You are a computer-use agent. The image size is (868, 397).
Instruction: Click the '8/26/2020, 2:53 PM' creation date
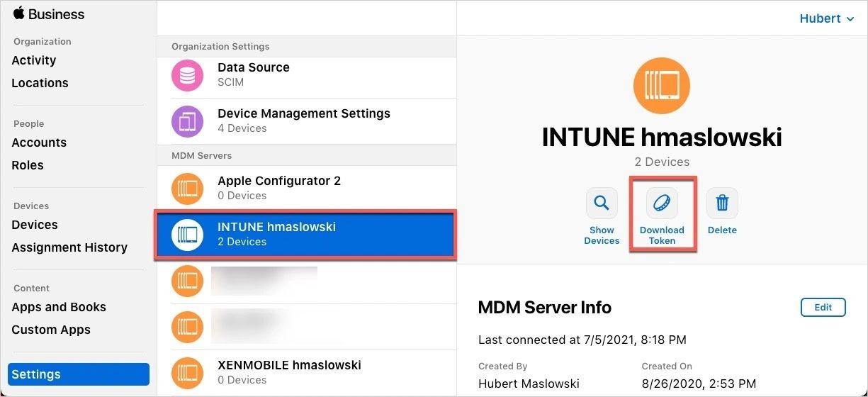point(699,384)
